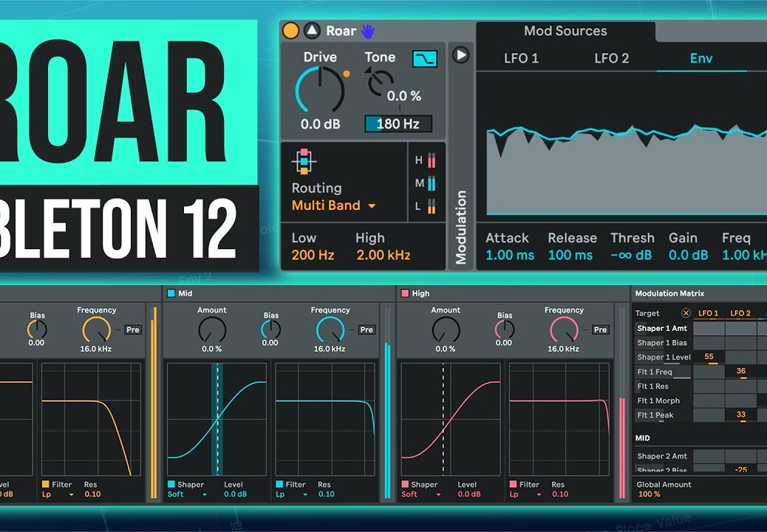This screenshot has height=532, width=767.
Task: Click Flt 1 Peak LFO 2 cell 33
Action: point(741,415)
